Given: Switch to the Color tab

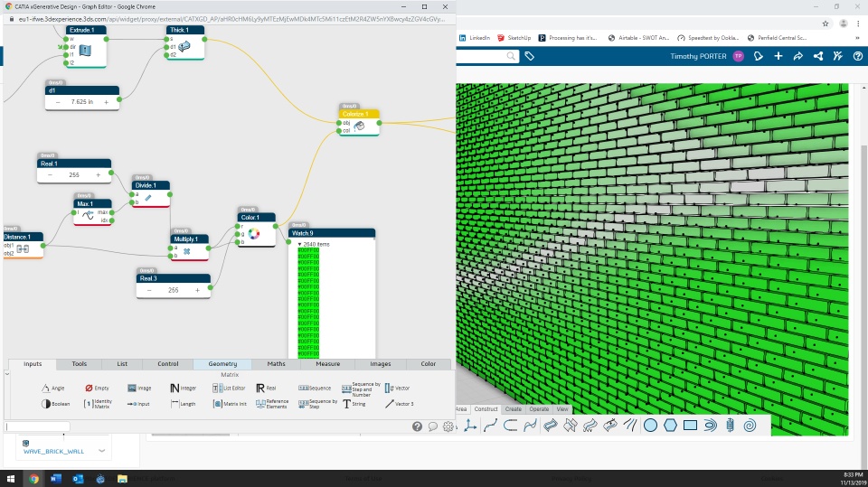Looking at the screenshot, I should pos(428,364).
